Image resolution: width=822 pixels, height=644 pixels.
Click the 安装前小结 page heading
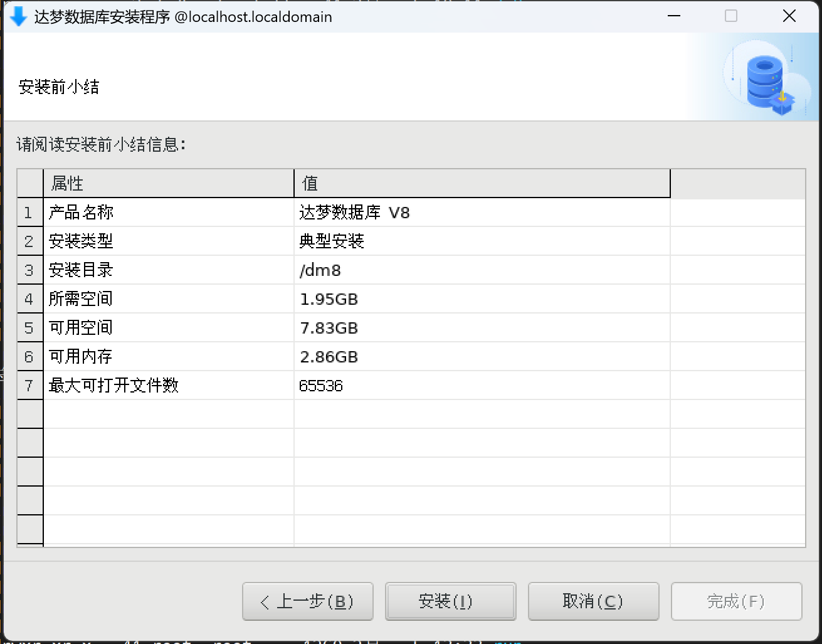point(59,87)
